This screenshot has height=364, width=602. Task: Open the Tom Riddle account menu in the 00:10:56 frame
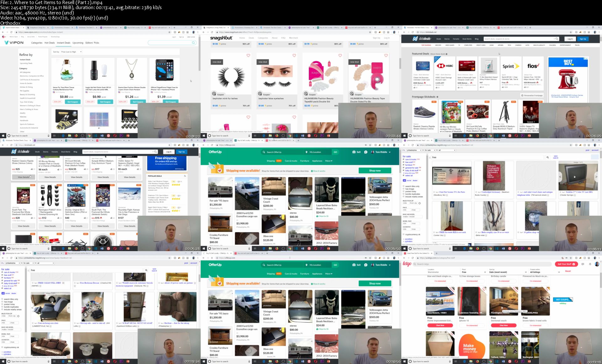click(381, 265)
